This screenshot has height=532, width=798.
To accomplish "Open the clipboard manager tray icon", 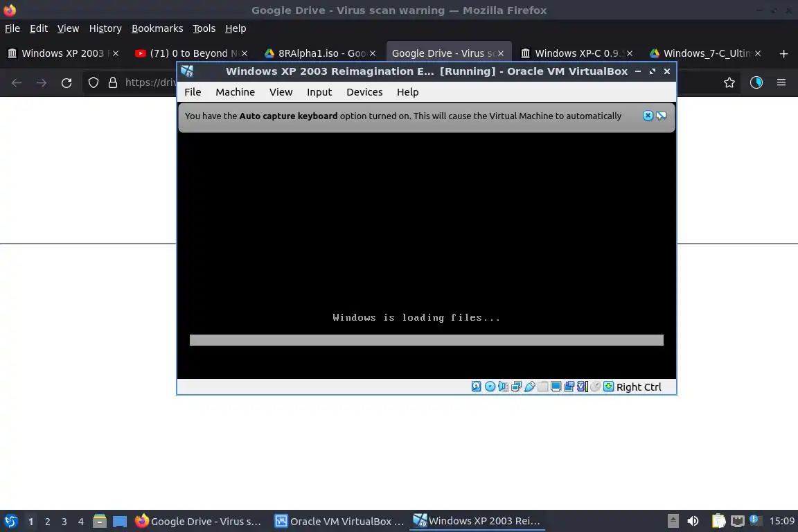I will pyautogui.click(x=718, y=521).
